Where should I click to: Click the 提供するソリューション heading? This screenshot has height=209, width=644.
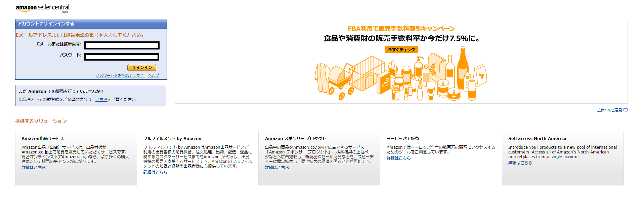(41, 121)
